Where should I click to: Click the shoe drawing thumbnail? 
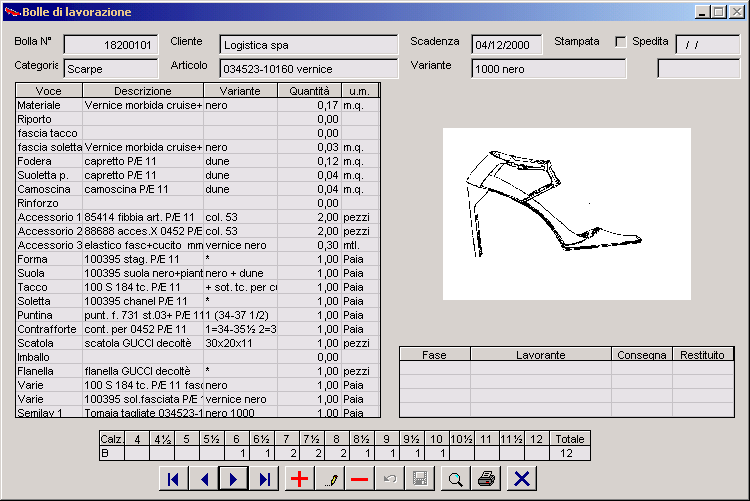coord(567,214)
